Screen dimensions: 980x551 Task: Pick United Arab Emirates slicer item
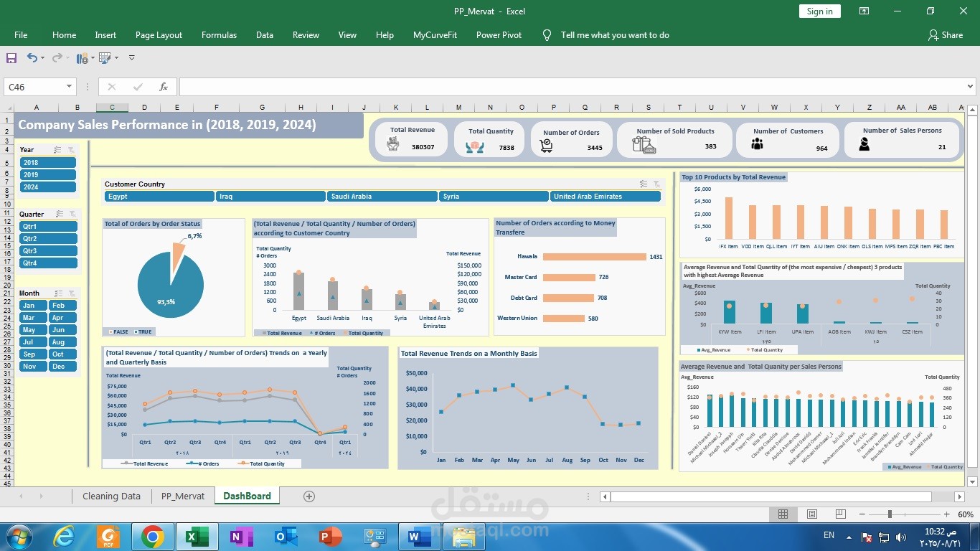point(606,197)
